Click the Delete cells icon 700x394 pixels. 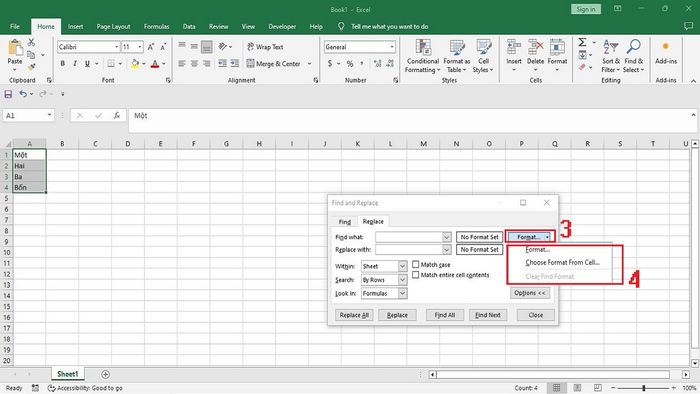(535, 47)
